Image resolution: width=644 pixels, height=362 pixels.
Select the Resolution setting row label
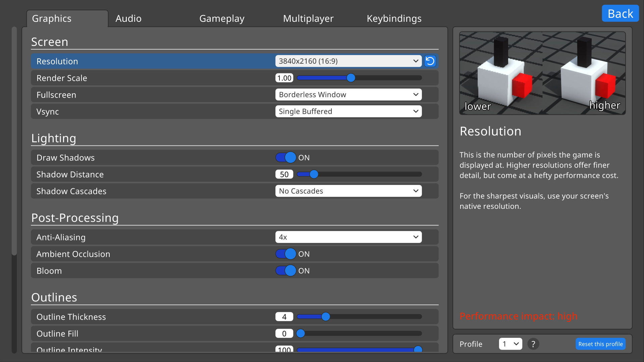point(57,61)
